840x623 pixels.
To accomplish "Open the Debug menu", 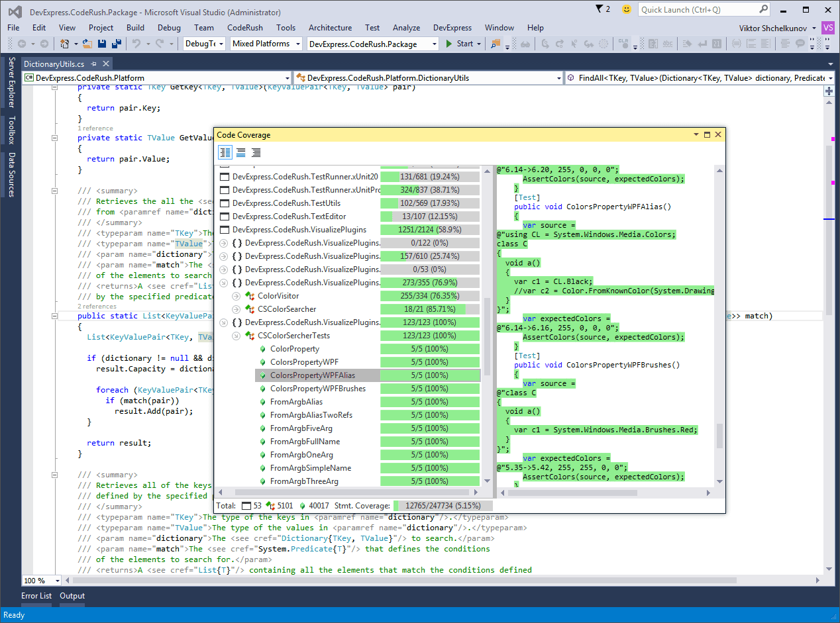I will (169, 27).
